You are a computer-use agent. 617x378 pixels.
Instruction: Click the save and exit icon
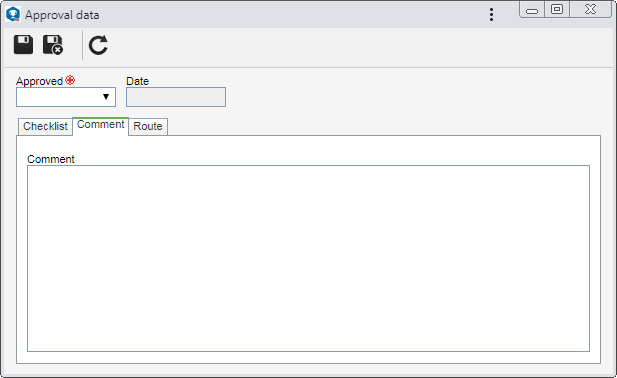(x=53, y=45)
